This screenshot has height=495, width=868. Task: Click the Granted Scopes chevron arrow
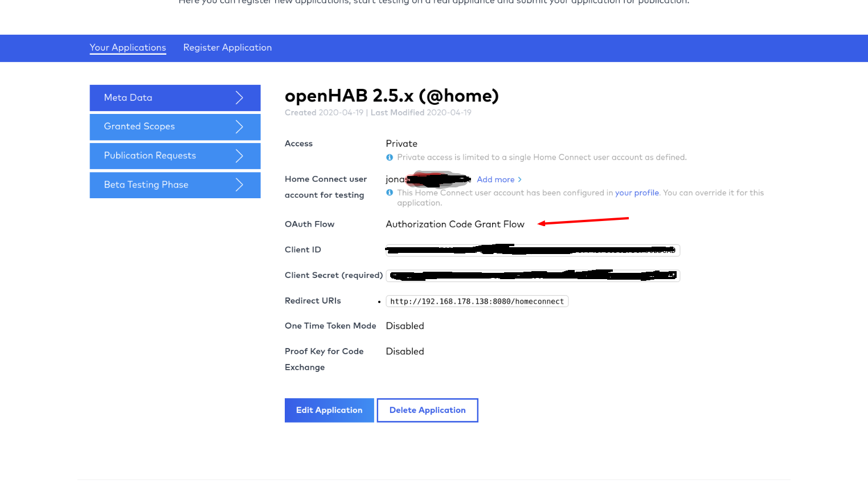click(x=240, y=127)
